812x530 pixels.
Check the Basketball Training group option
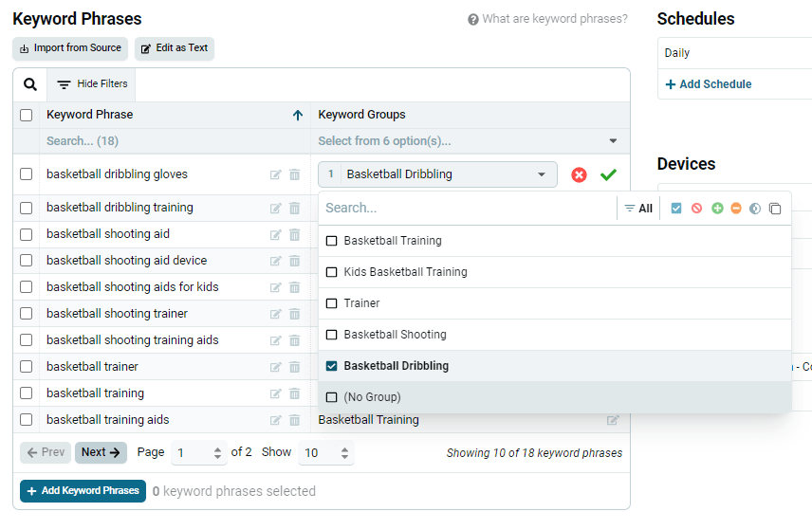click(x=331, y=241)
